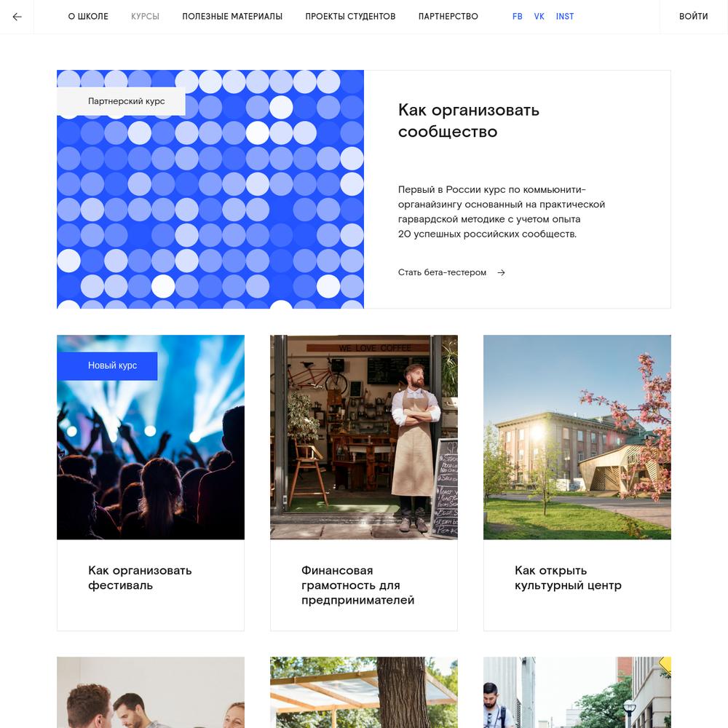The height and width of the screenshot is (728, 728).
Task: Open the VK social link
Action: [539, 16]
